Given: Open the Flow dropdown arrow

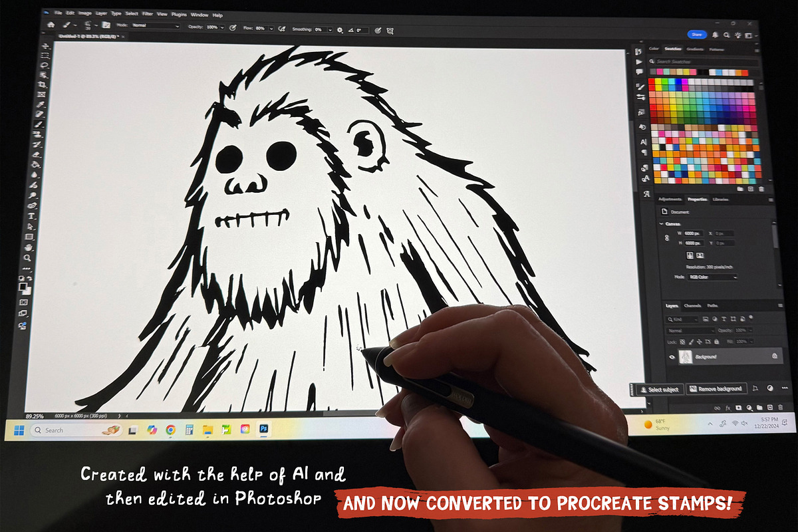Looking at the screenshot, I should pyautogui.click(x=271, y=29).
